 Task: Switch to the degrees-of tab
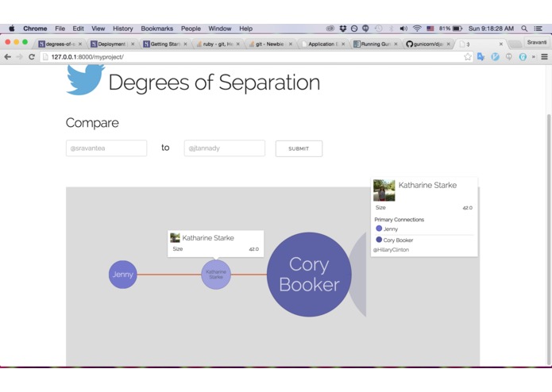tap(59, 44)
